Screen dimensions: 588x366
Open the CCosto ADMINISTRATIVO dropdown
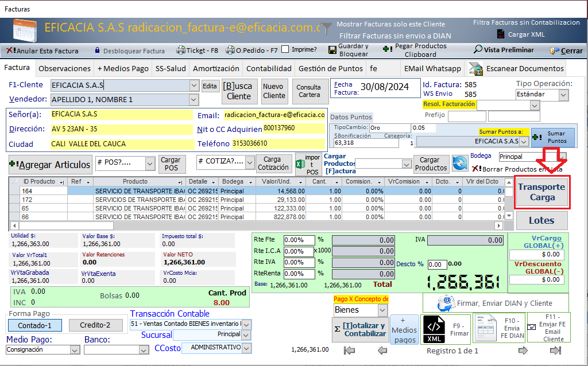246,348
